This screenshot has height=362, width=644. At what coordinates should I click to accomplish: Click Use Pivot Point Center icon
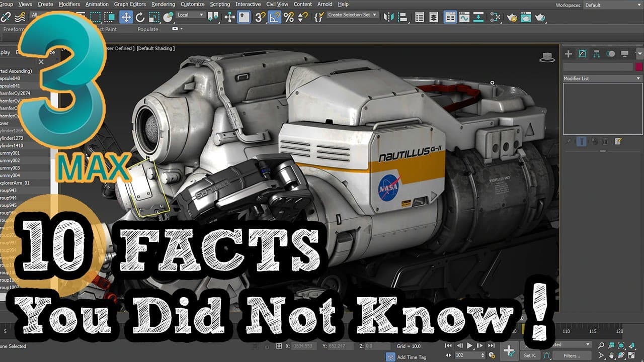[x=214, y=17]
